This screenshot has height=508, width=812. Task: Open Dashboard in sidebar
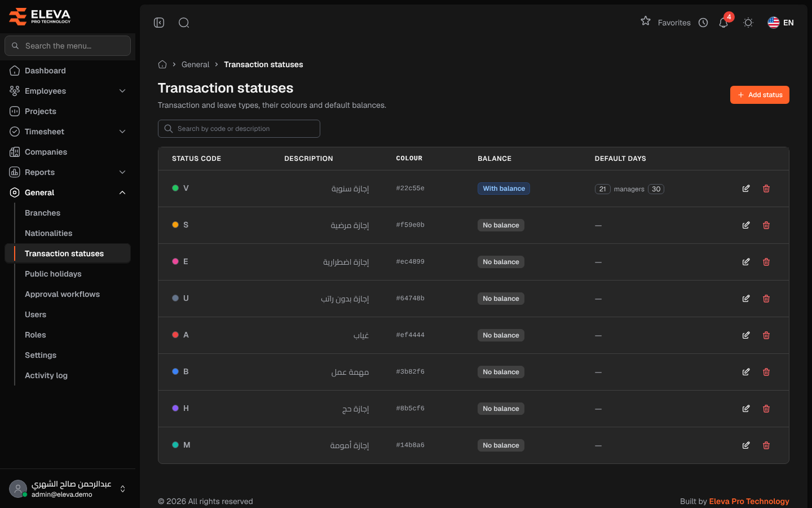(x=68, y=71)
